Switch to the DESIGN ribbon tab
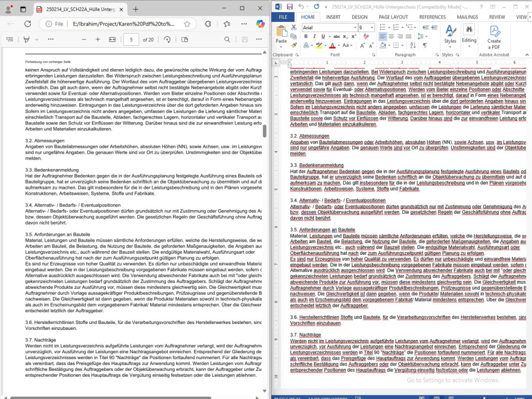 coord(360,17)
